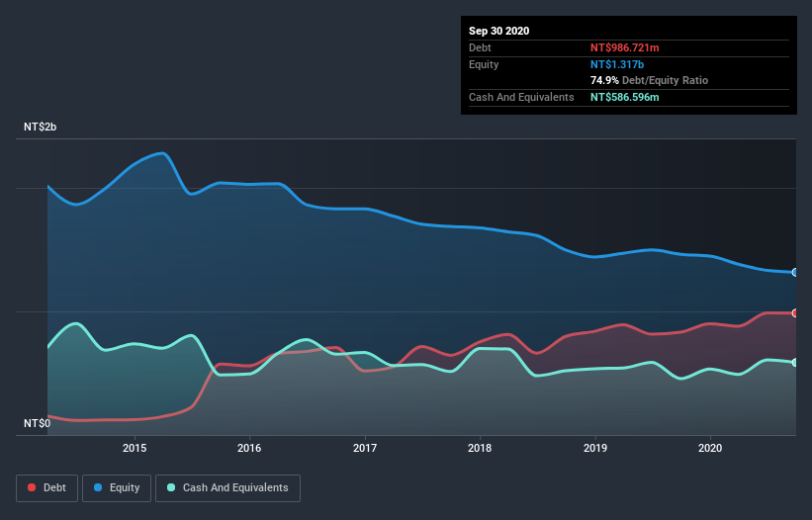
Task: Click the red Debt endpoint marker
Action: pos(795,313)
